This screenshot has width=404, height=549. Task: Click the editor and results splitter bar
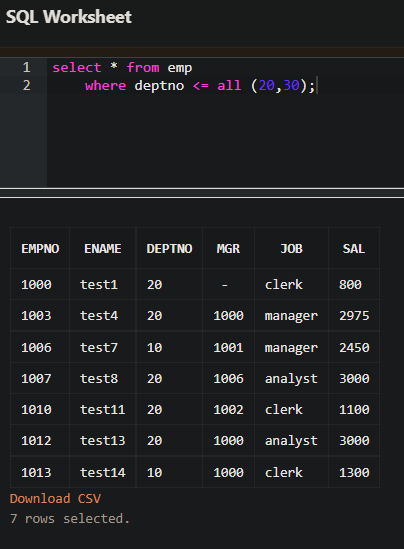point(202,193)
